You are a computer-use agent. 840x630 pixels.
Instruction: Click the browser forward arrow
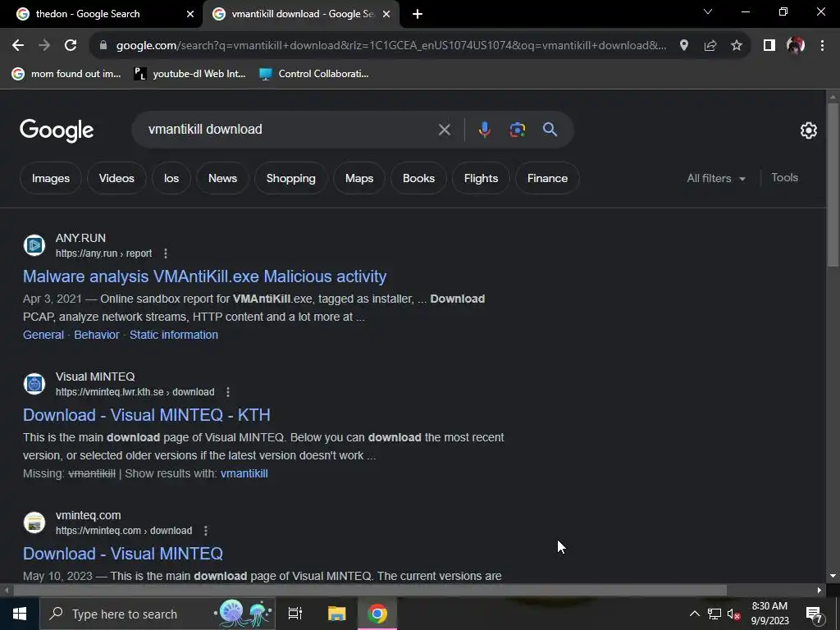pos(44,46)
